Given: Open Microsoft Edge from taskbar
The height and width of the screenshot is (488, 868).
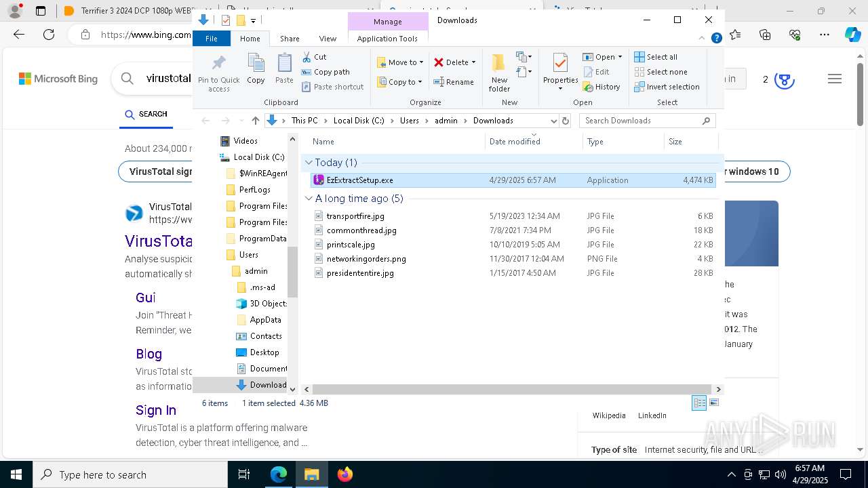Looking at the screenshot, I should pos(279,474).
